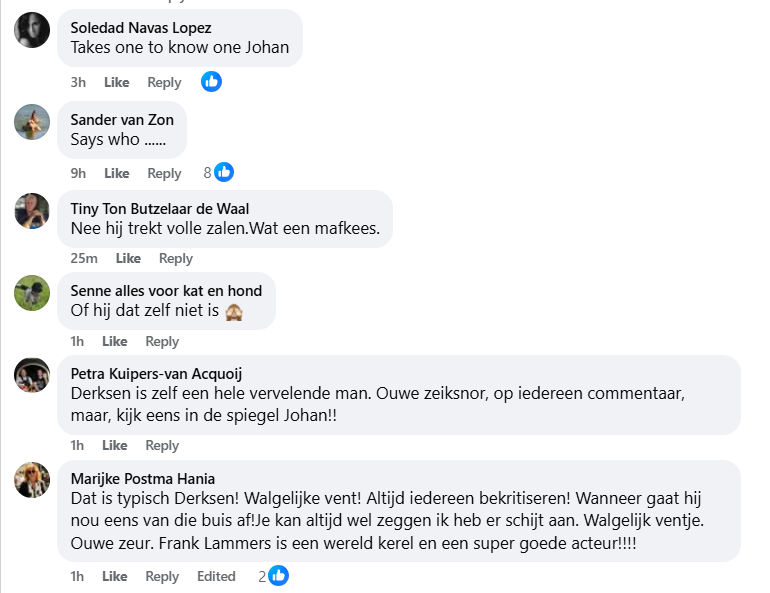This screenshot has width=770, height=593.
Task: Like Marijke Postma Hania's comment
Action: point(115,576)
